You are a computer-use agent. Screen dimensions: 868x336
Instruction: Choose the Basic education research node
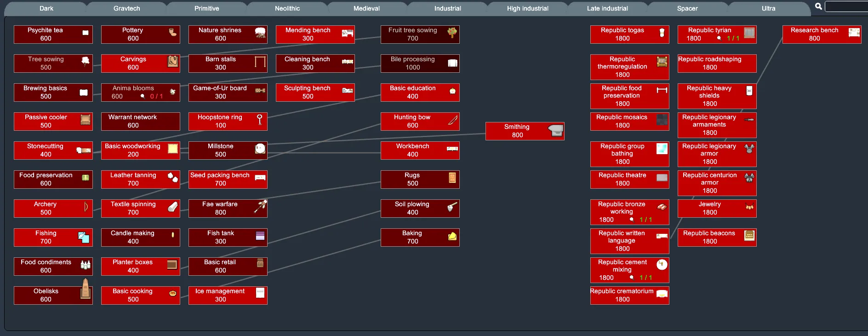(x=412, y=93)
